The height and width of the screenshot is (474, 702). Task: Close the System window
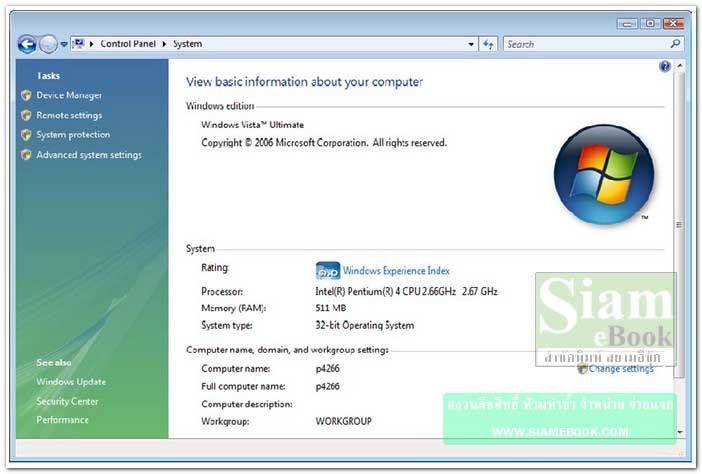click(673, 24)
